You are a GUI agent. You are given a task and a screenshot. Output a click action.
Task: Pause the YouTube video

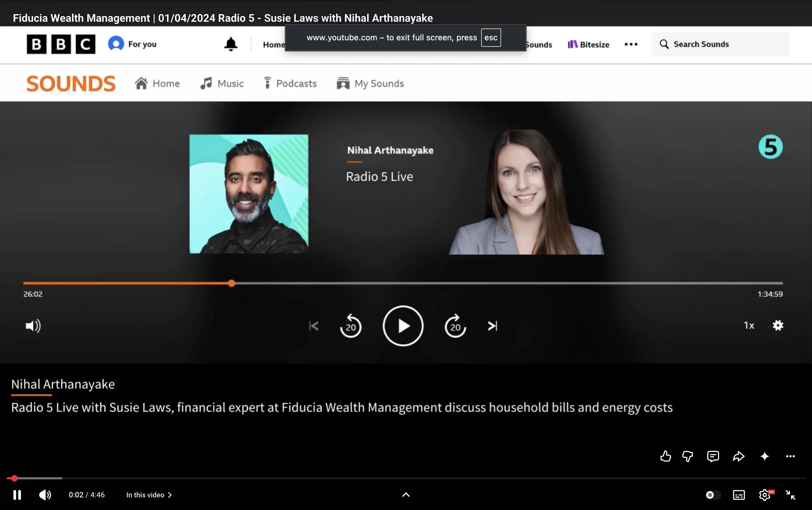click(17, 495)
